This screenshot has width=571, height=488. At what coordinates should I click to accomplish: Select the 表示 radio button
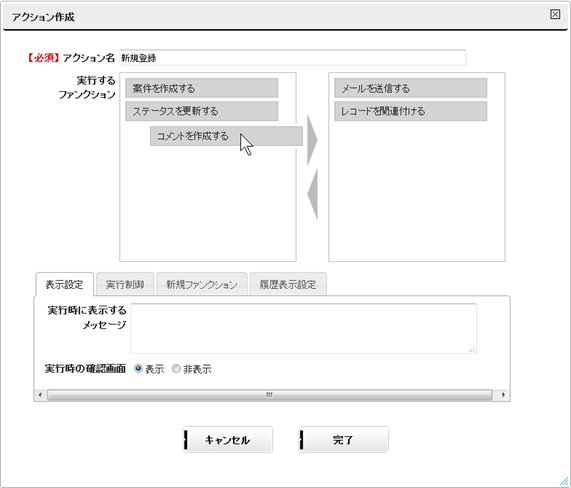point(138,369)
